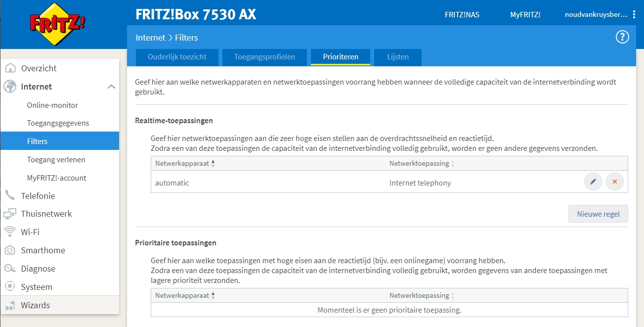Open the Ouderlijk toezicht tab
Screen dimensions: 644x327
tap(176, 57)
